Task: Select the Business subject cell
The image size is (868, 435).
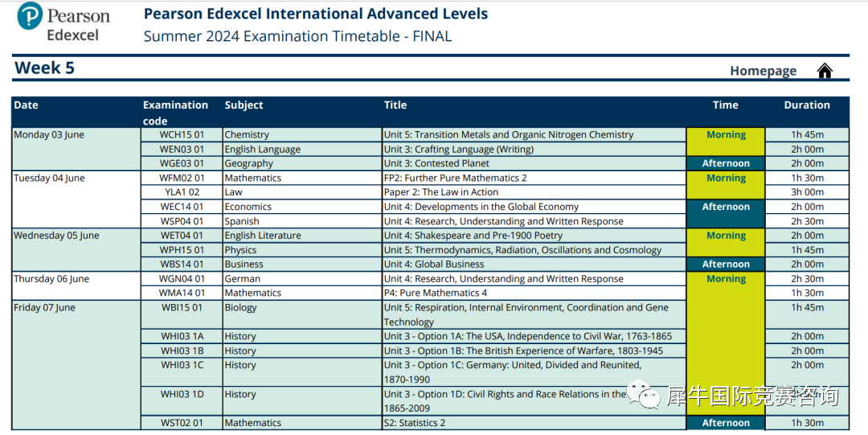Action: click(303, 265)
